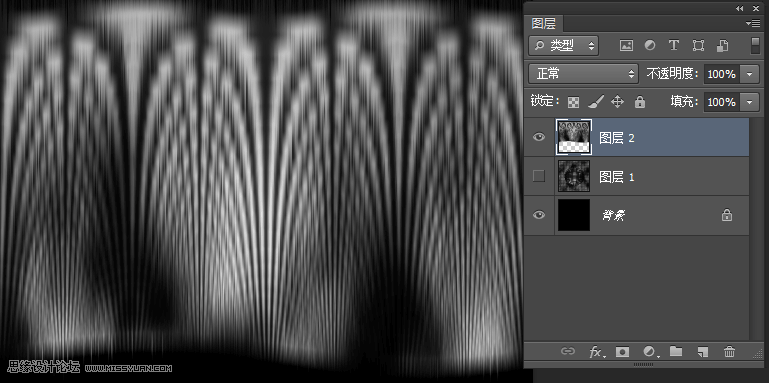Show 图层 1 with visibility box

tap(539, 176)
